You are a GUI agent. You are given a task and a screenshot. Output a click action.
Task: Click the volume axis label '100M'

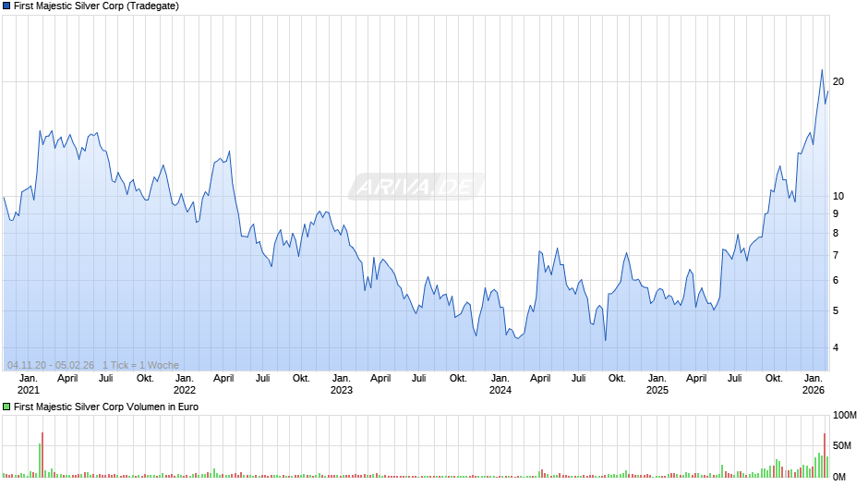pos(845,415)
